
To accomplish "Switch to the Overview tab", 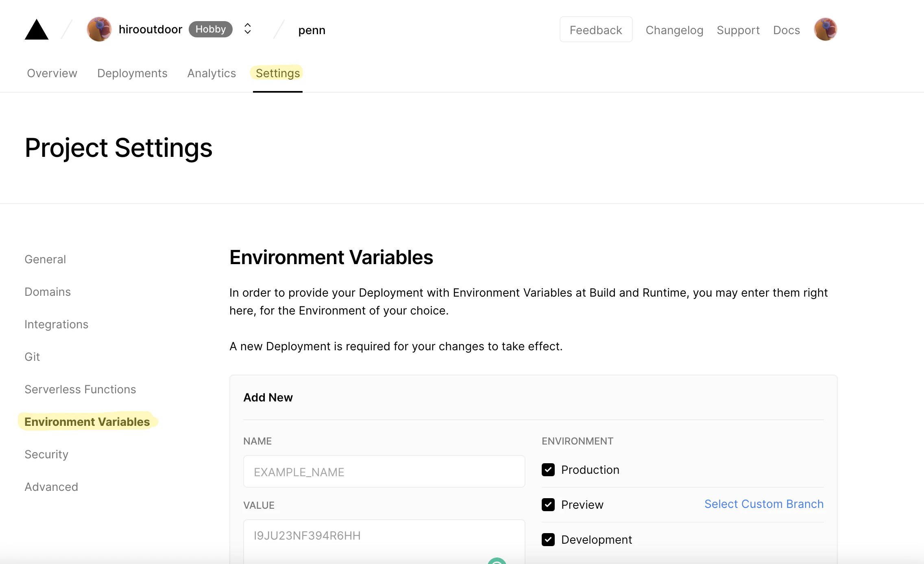I will tap(52, 73).
